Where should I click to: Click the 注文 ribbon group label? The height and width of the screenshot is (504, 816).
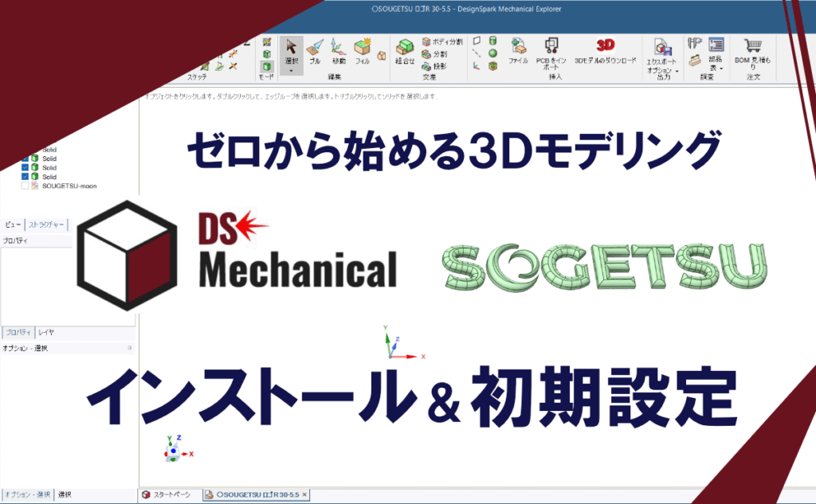[753, 77]
